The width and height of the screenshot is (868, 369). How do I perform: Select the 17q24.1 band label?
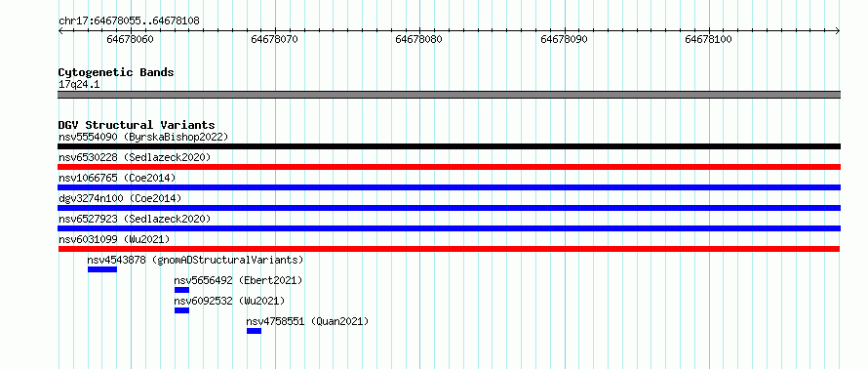pyautogui.click(x=79, y=85)
